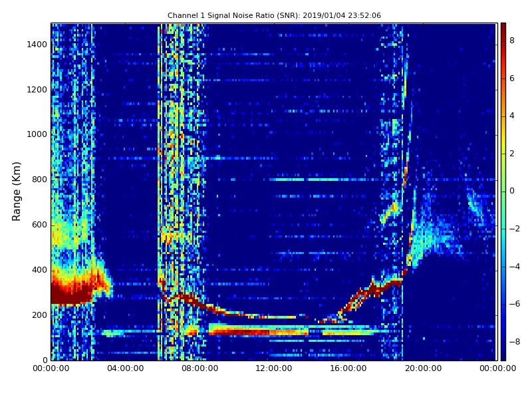Click the 20:00:00 time axis label
Viewport: 532px width, 399px height.
(x=423, y=368)
